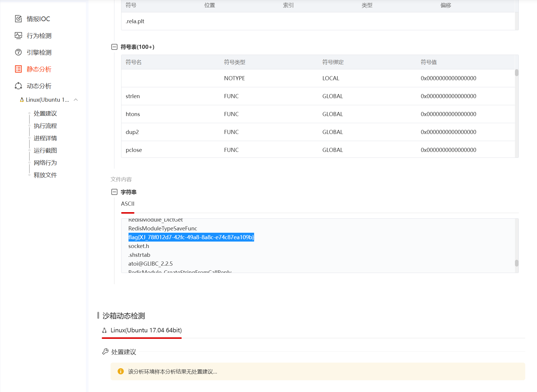The image size is (537, 392).
Task: Select the Linux(Ubuntu 17.04 64bit) sandbox tab
Action: tap(146, 330)
